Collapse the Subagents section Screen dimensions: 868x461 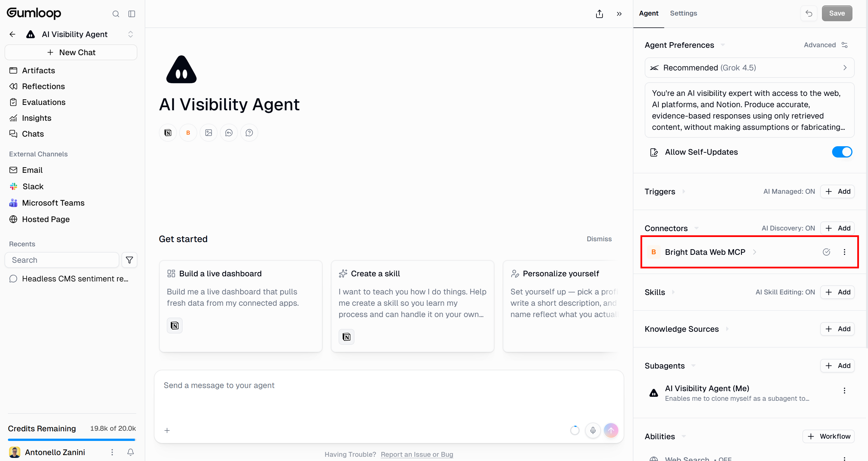693,366
